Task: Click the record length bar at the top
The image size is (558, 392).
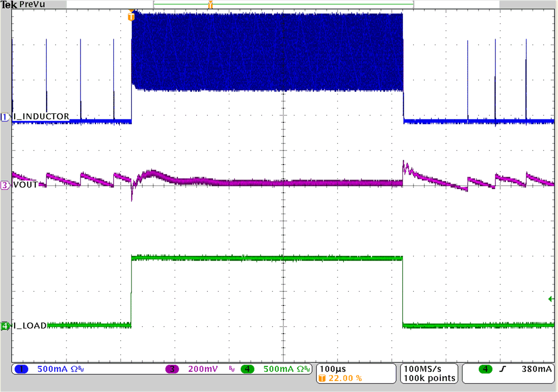Action: [x=282, y=5]
